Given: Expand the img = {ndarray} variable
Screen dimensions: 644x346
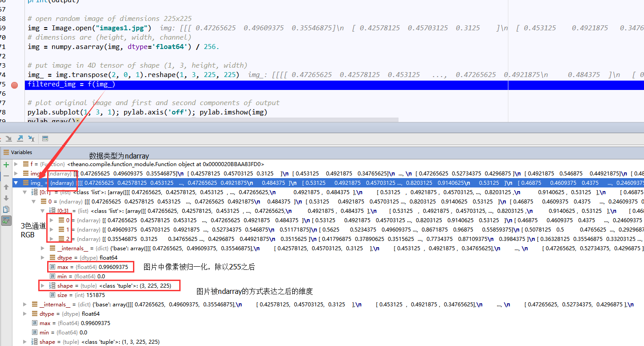Looking at the screenshot, I should point(16,173).
